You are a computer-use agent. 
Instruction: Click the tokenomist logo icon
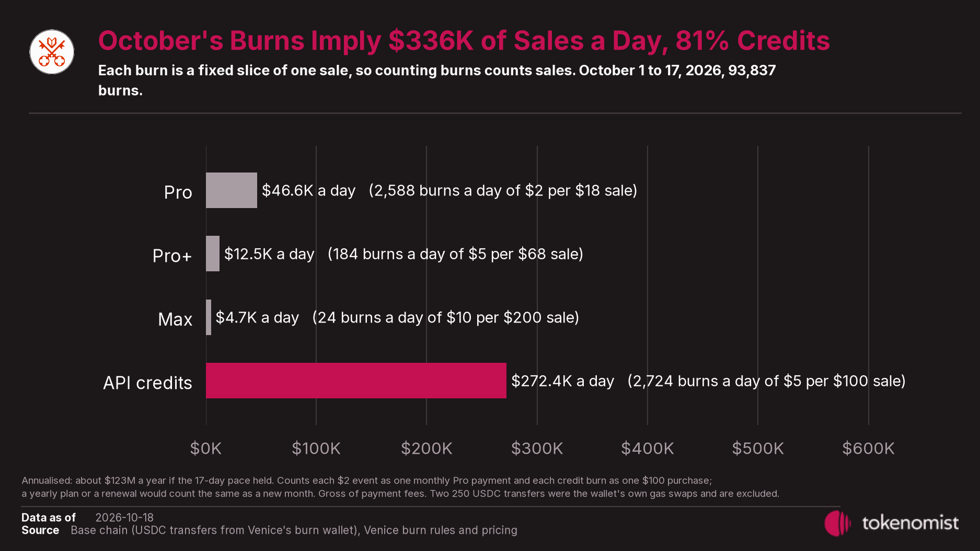(837, 523)
